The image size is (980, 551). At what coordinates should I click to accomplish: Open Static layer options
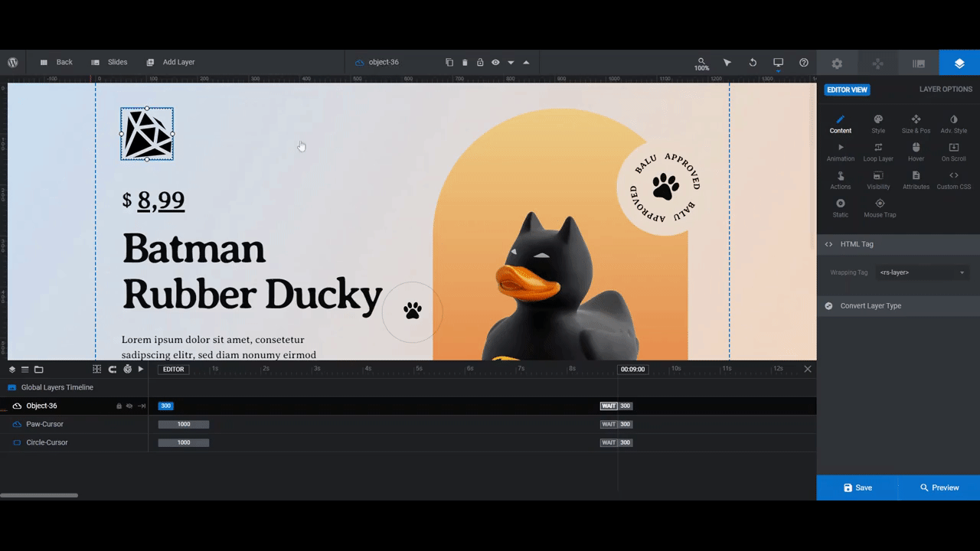tap(841, 208)
